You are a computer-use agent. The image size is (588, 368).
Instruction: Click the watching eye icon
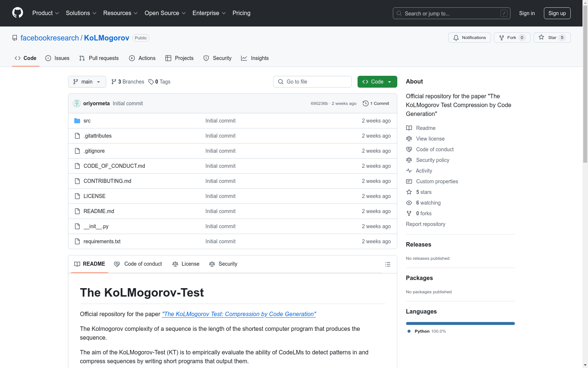409,203
